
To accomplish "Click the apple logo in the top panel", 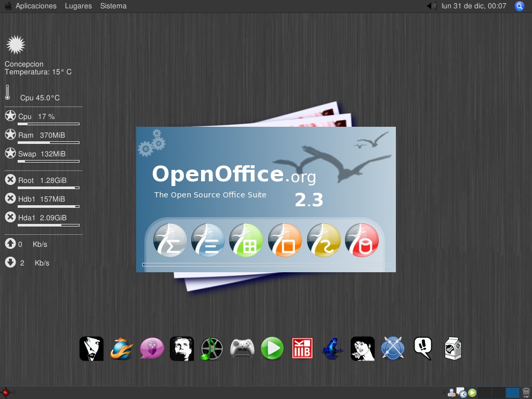I will pos(8,6).
